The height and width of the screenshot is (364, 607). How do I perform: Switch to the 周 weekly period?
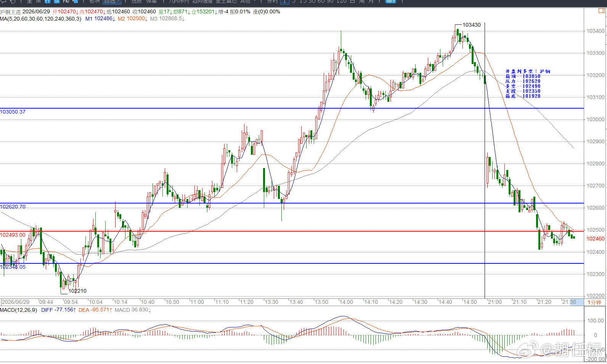pos(361,2)
